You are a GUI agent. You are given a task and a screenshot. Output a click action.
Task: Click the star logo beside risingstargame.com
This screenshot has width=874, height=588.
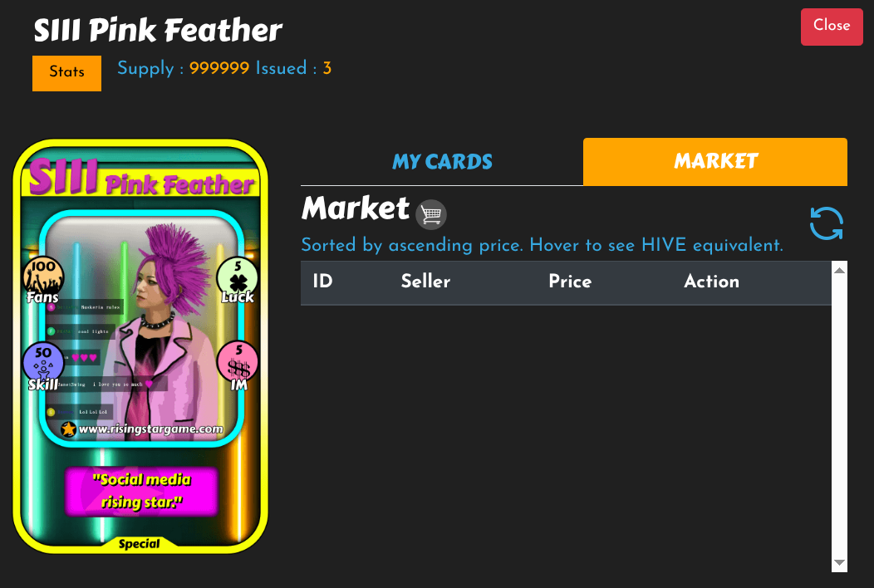[x=69, y=429]
